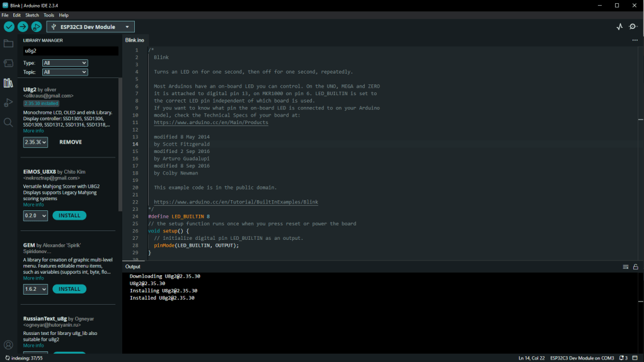
Task: Open the Sketch menu
Action: tap(32, 14)
